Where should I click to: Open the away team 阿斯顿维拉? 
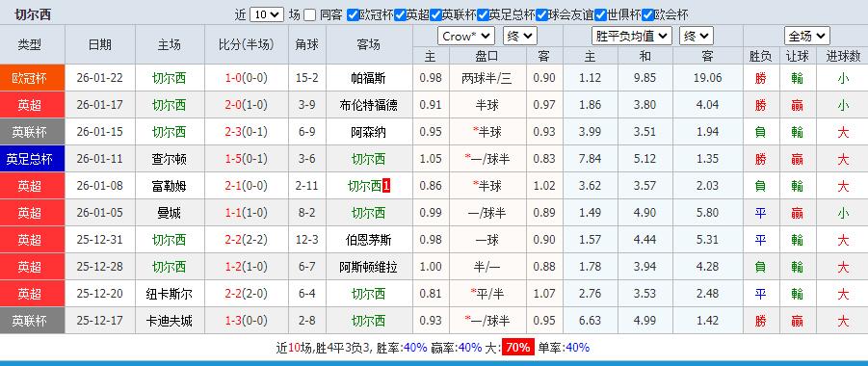pyautogui.click(x=369, y=268)
